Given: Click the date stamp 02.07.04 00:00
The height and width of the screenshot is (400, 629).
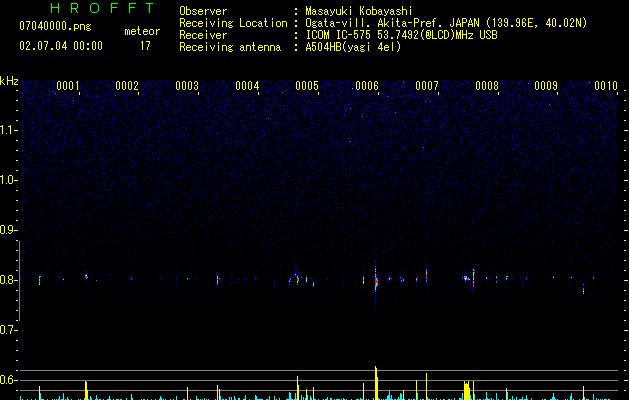Looking at the screenshot, I should tap(61, 46).
